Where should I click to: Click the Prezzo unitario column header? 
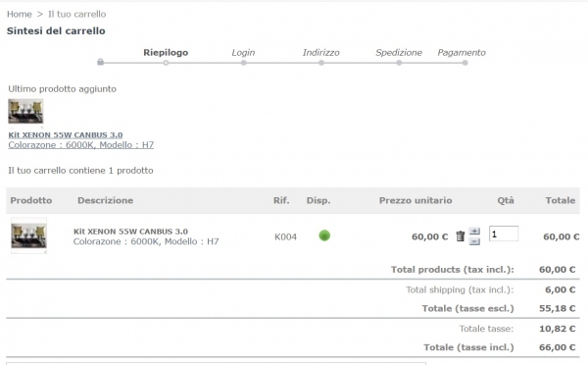coord(416,200)
